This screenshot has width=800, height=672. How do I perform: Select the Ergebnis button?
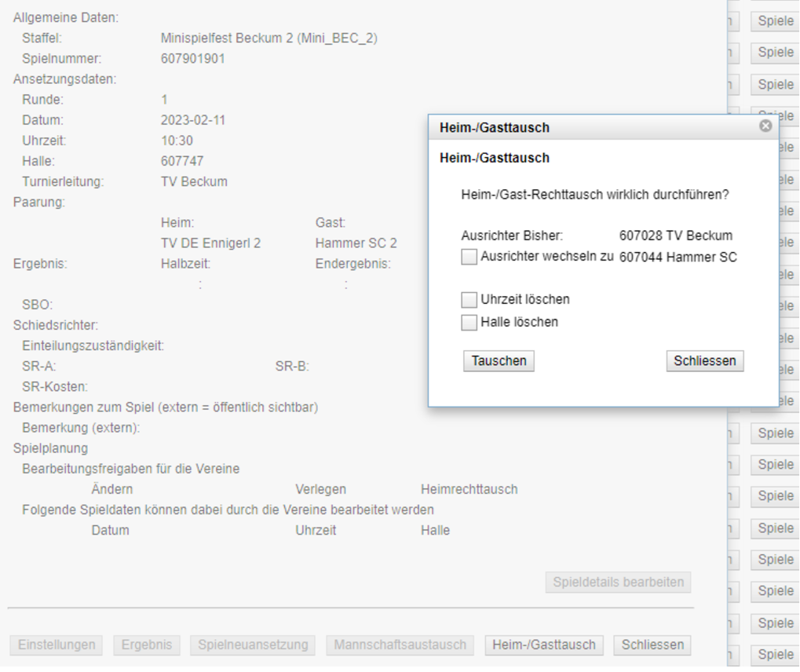(x=148, y=645)
